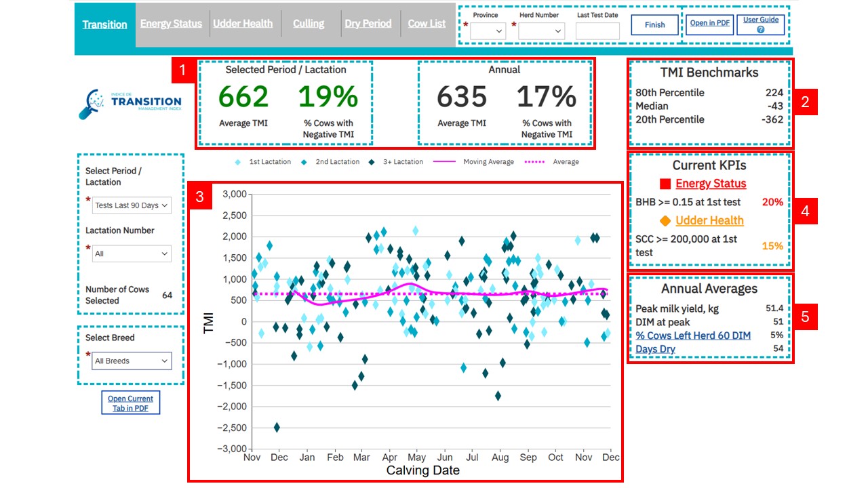The width and height of the screenshot is (868, 488).
Task: Toggle 2nd Lactation legend marker
Action: (x=303, y=162)
